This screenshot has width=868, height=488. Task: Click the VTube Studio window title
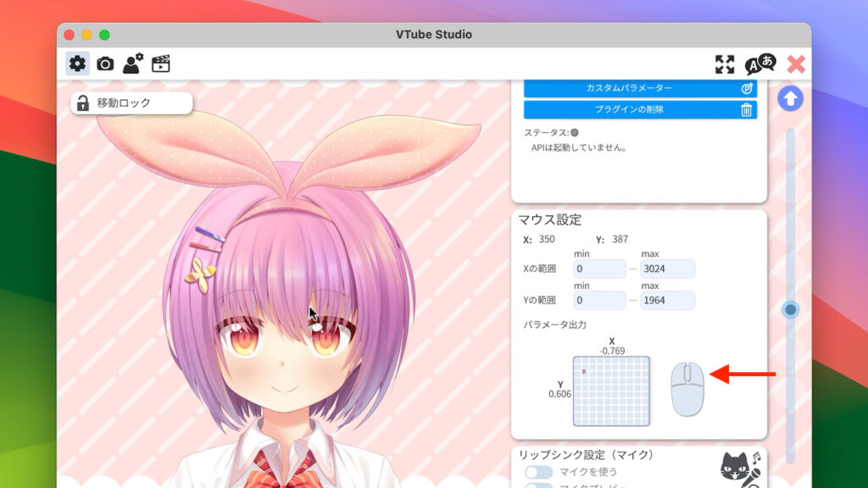click(434, 34)
